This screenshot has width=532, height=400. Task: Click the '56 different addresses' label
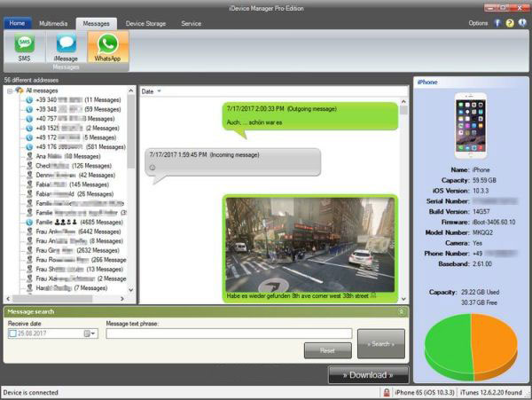coord(31,80)
